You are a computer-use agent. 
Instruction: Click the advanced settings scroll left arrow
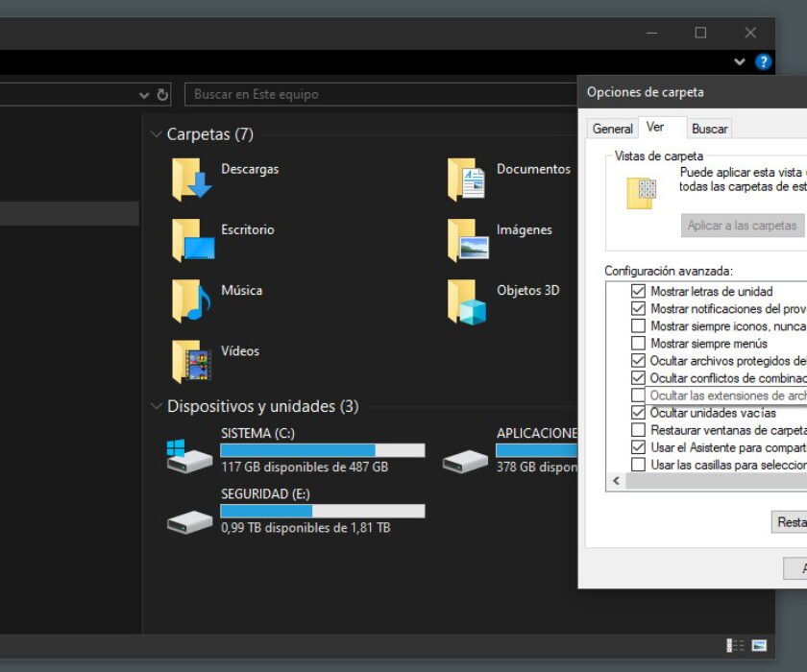point(616,481)
